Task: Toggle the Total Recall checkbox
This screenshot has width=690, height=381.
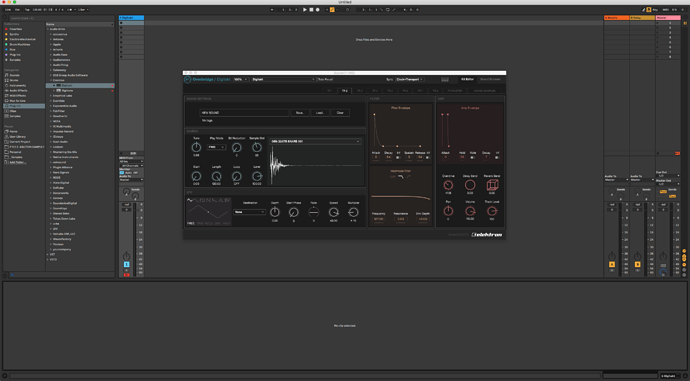Action: tap(317, 80)
